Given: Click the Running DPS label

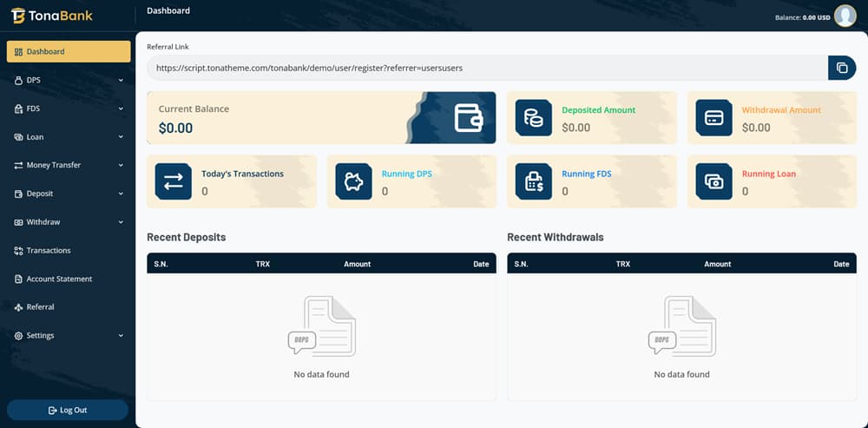Looking at the screenshot, I should coord(407,174).
